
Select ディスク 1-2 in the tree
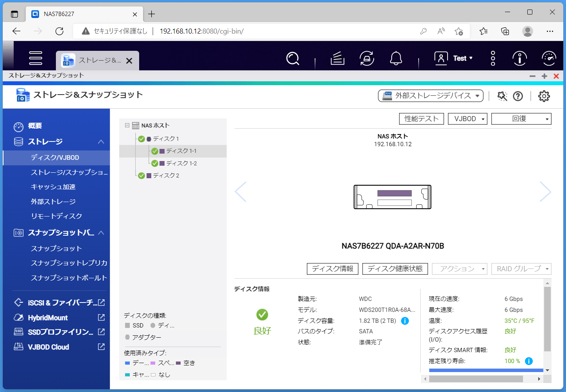(181, 163)
